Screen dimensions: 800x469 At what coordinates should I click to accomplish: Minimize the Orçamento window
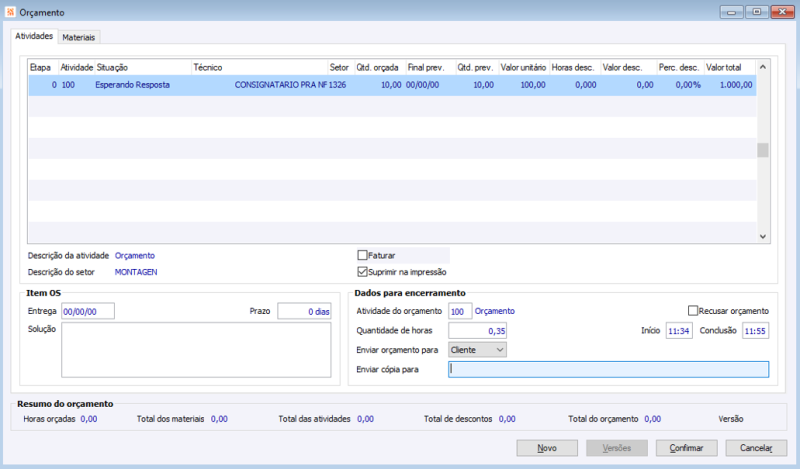point(731,12)
